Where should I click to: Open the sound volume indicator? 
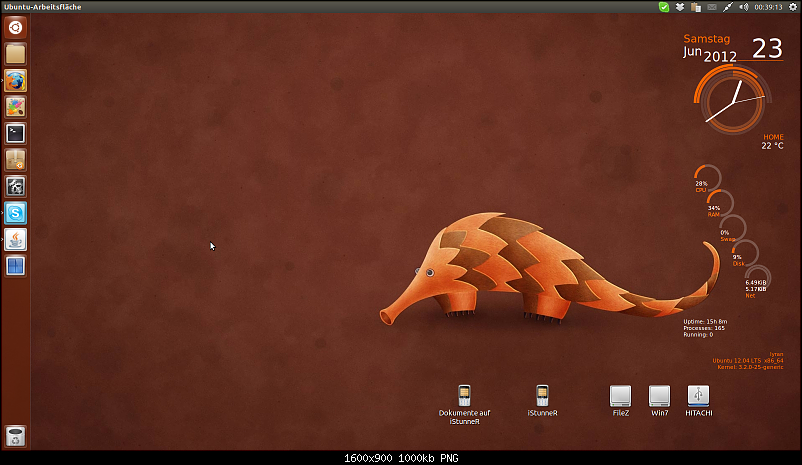[743, 7]
